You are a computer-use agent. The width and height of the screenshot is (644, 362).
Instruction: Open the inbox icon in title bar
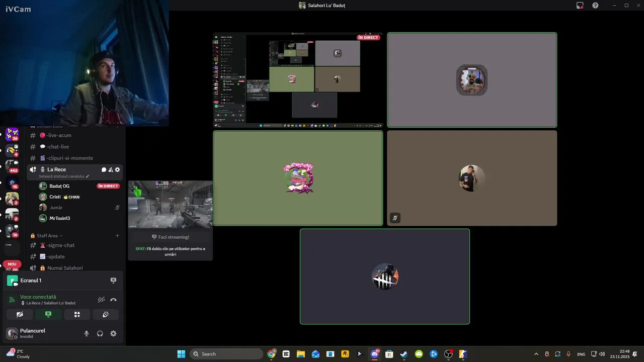tap(580, 6)
